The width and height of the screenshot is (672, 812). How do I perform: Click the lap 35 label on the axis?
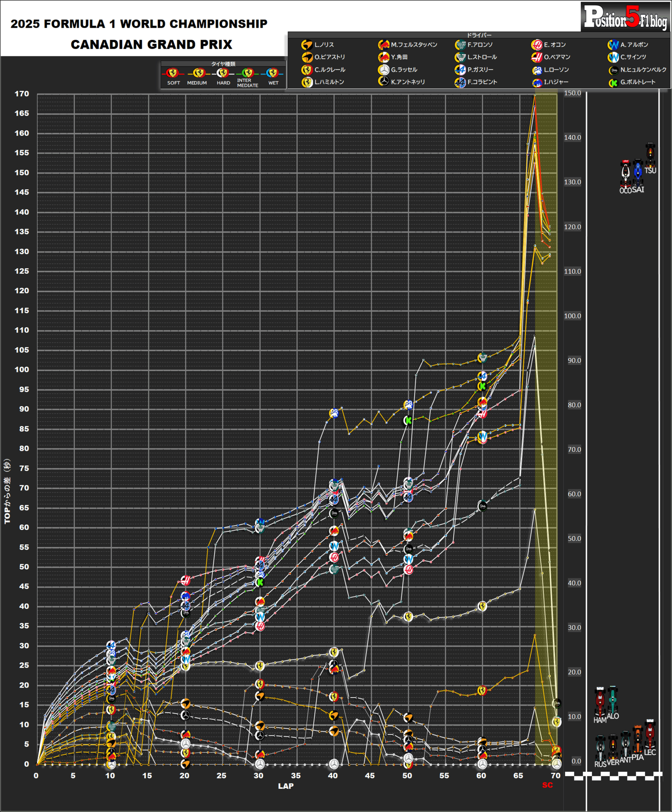296,776
